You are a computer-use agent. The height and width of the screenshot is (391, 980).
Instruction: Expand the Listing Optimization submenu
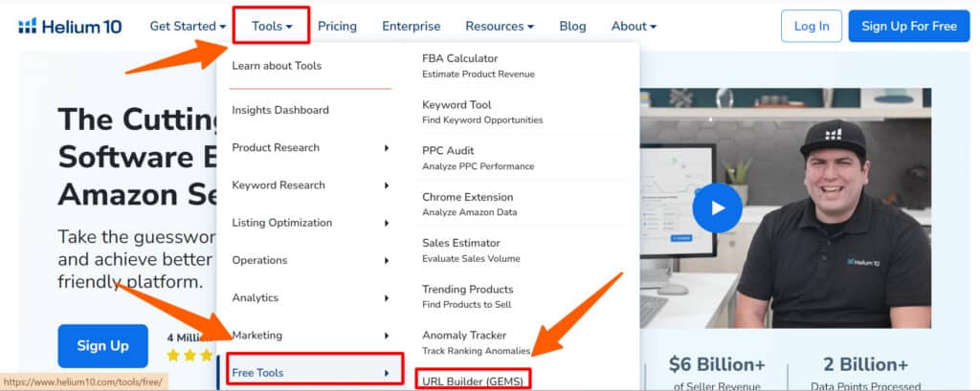point(310,223)
